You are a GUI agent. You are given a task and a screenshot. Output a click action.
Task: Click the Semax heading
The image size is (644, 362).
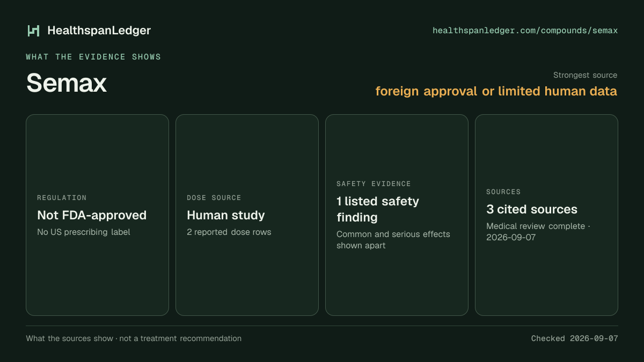67,83
